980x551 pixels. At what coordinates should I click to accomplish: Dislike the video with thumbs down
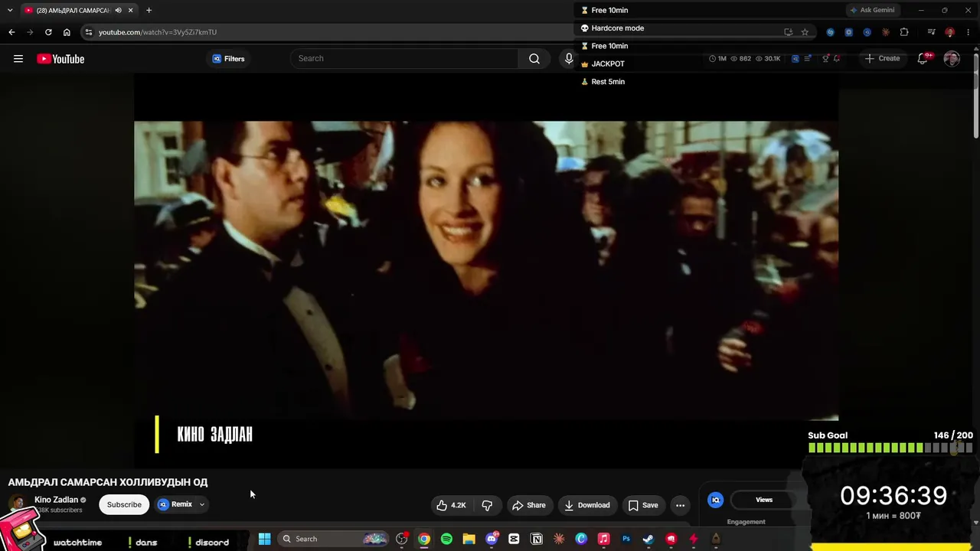coord(487,505)
